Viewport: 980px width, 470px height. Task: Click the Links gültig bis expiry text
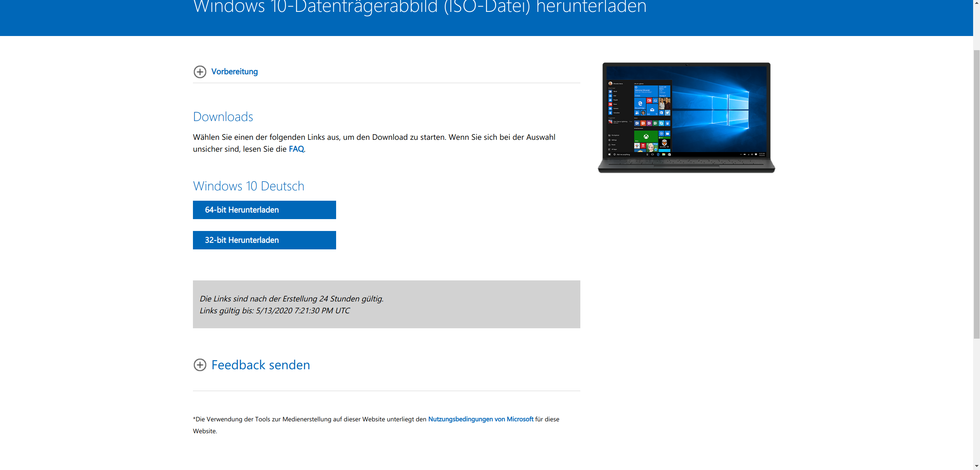pos(274,311)
